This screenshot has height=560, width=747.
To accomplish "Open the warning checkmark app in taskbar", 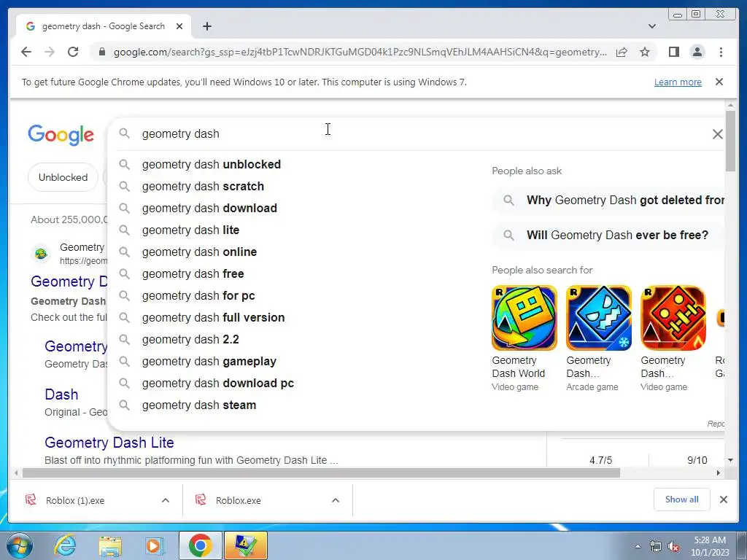I will pos(245,545).
